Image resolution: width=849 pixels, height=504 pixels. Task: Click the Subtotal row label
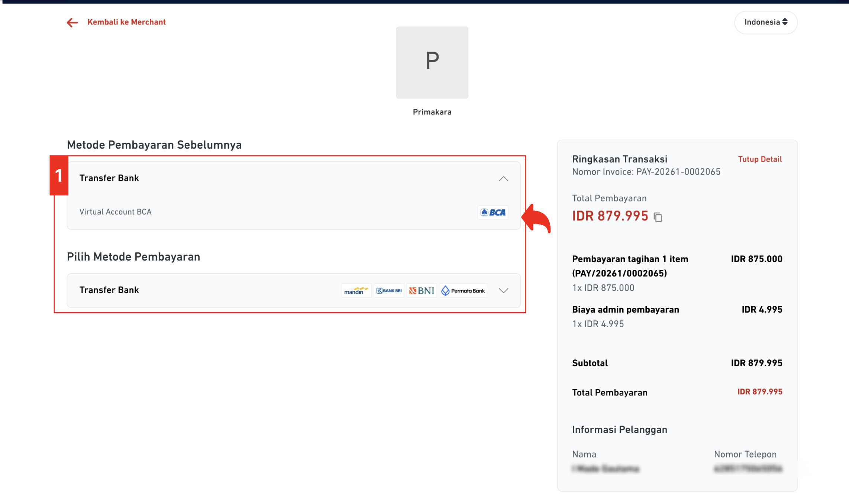pos(590,363)
